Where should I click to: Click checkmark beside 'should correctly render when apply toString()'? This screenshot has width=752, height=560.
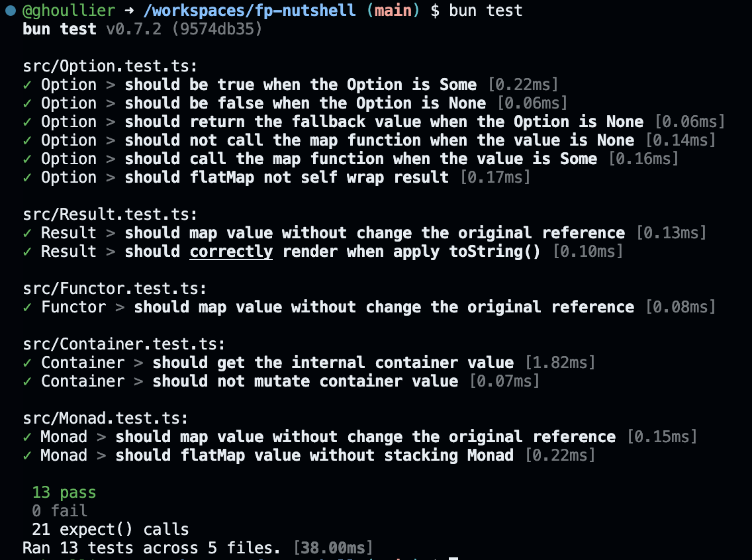[26, 252]
